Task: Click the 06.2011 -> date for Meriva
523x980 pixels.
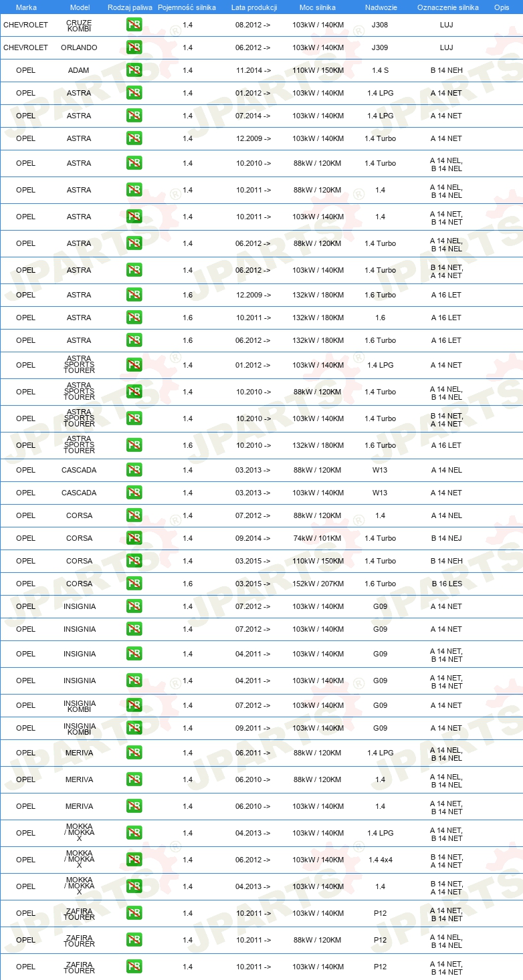Action: point(253,753)
